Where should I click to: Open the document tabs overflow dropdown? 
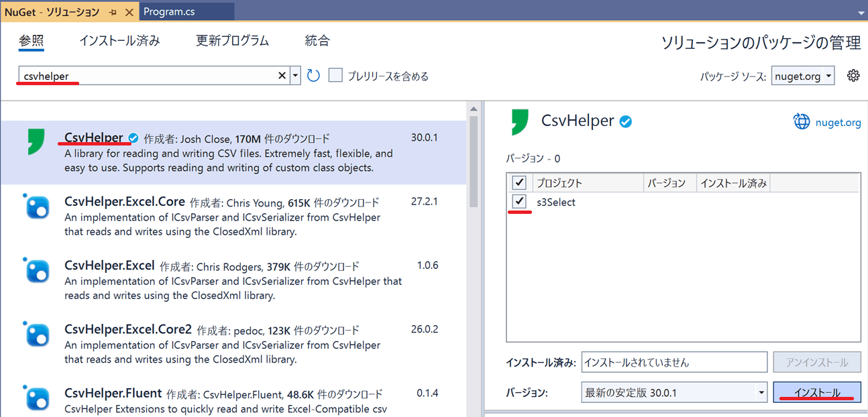(861, 13)
